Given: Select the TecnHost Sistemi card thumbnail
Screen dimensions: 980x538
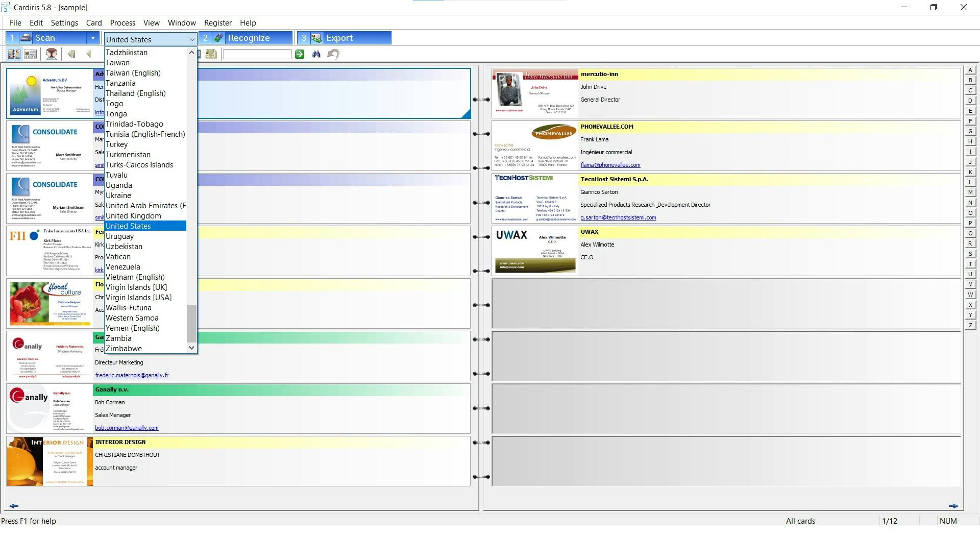Looking at the screenshot, I should tap(535, 199).
